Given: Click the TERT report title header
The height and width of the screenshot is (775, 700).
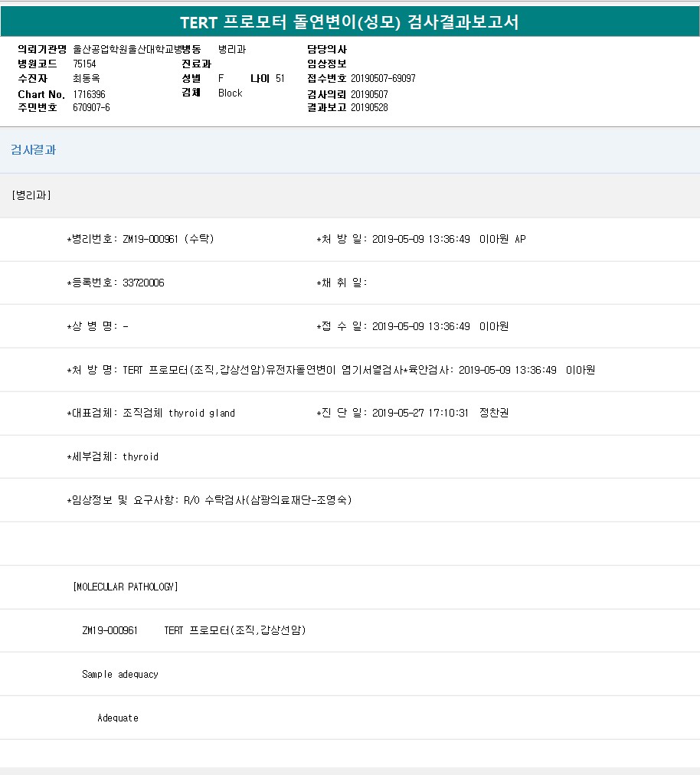Looking at the screenshot, I should click(349, 21).
